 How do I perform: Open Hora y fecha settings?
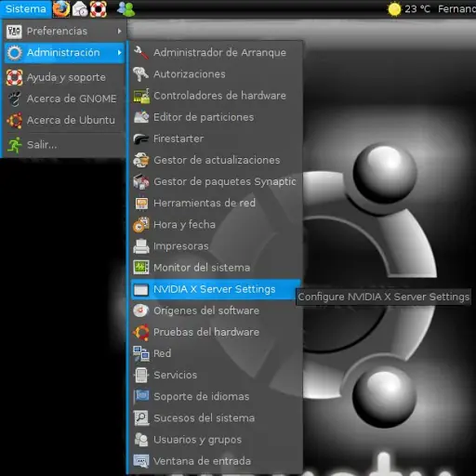point(216,225)
